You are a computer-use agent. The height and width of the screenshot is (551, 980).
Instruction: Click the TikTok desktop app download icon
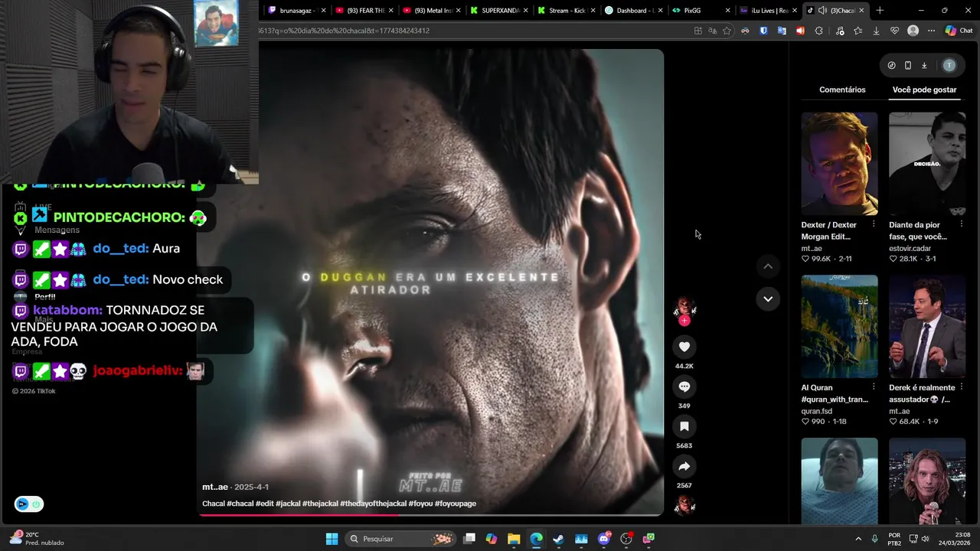pos(924,65)
